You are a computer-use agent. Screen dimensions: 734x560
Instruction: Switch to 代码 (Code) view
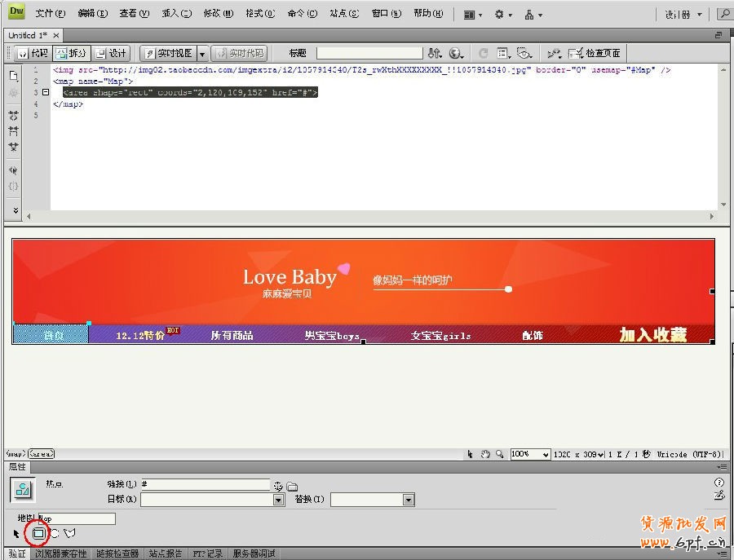pos(32,53)
